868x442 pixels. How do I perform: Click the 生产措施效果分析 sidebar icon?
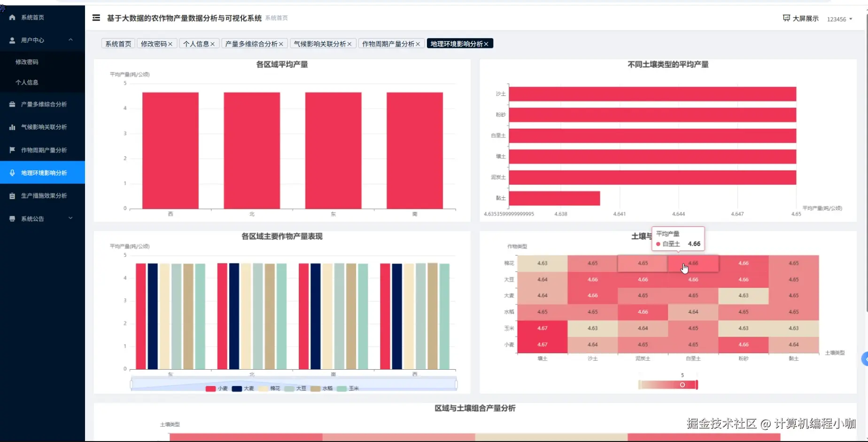pos(11,195)
